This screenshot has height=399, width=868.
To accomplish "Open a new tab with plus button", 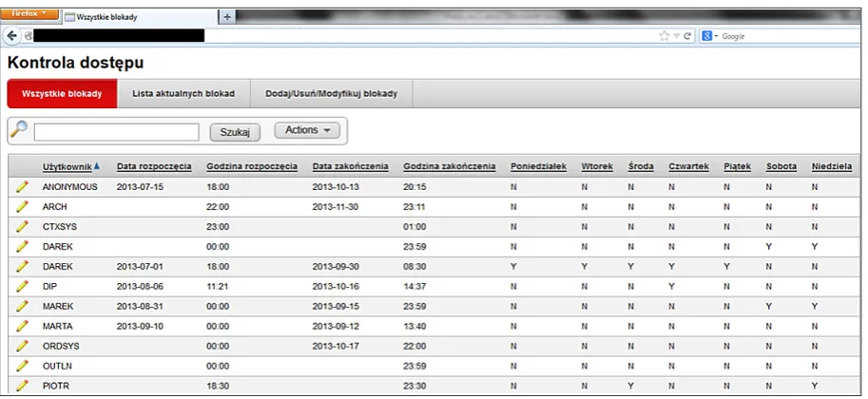I will coord(226,16).
